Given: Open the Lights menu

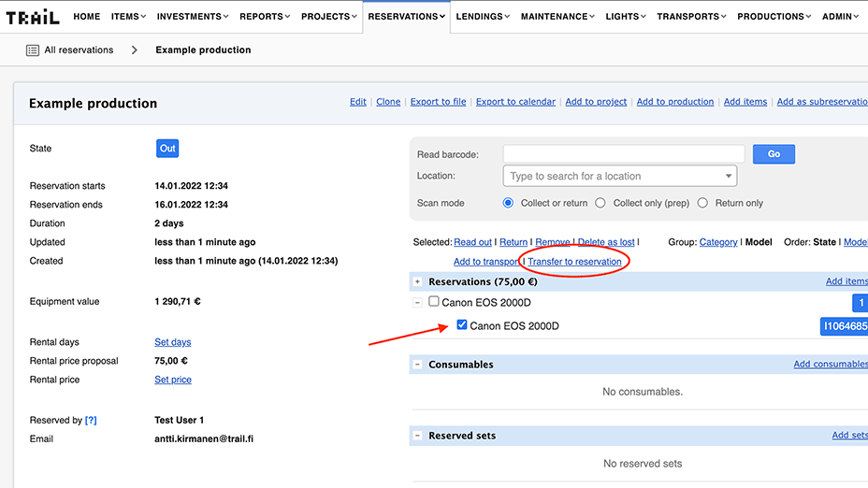Looking at the screenshot, I should pos(626,17).
